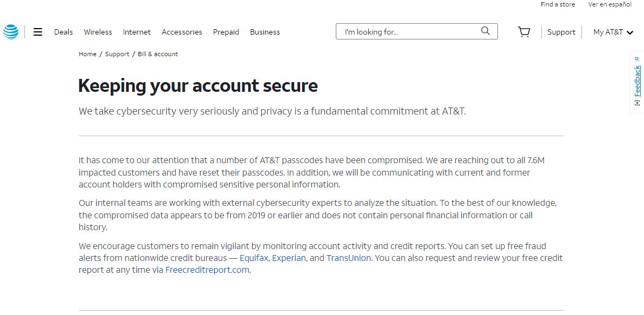Click the I'm looking for search field
The height and width of the screenshot is (315, 644).
(x=416, y=31)
